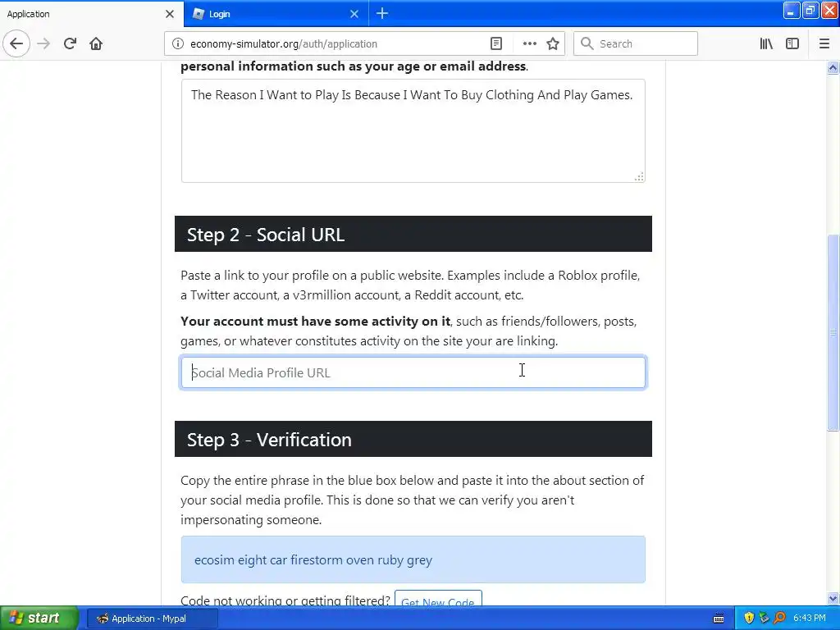Go back with the browser Back arrow
Image resolution: width=840 pixels, height=630 pixels.
point(16,43)
